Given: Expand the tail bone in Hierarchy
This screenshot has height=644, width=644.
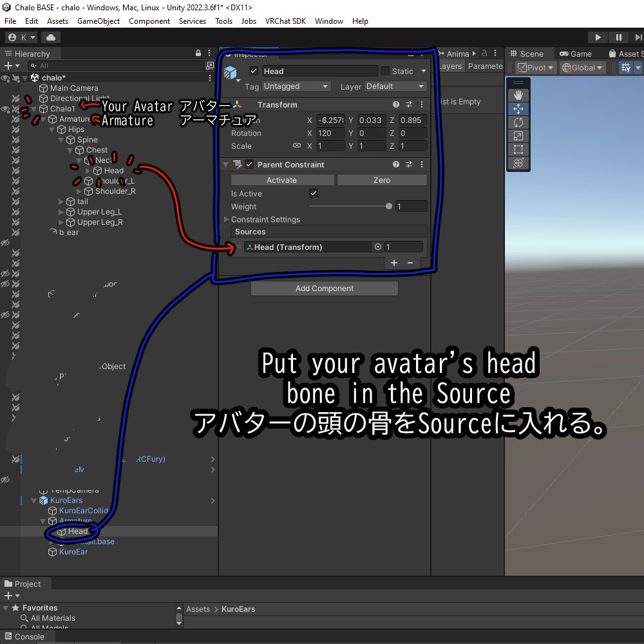Looking at the screenshot, I should point(61,202).
